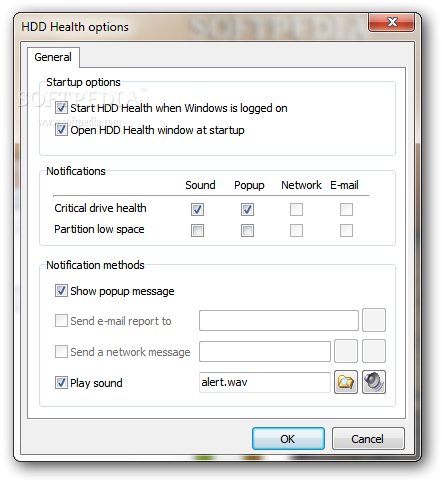Click the alert.wav sound file field
This screenshot has height=482, width=442.
coord(265,382)
